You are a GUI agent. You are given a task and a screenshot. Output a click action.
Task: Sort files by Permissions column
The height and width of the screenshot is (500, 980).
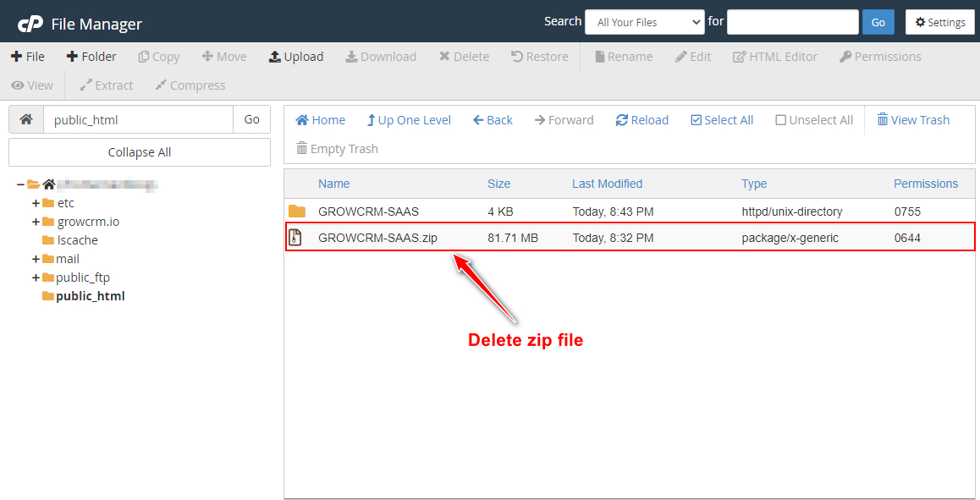pyautogui.click(x=926, y=184)
